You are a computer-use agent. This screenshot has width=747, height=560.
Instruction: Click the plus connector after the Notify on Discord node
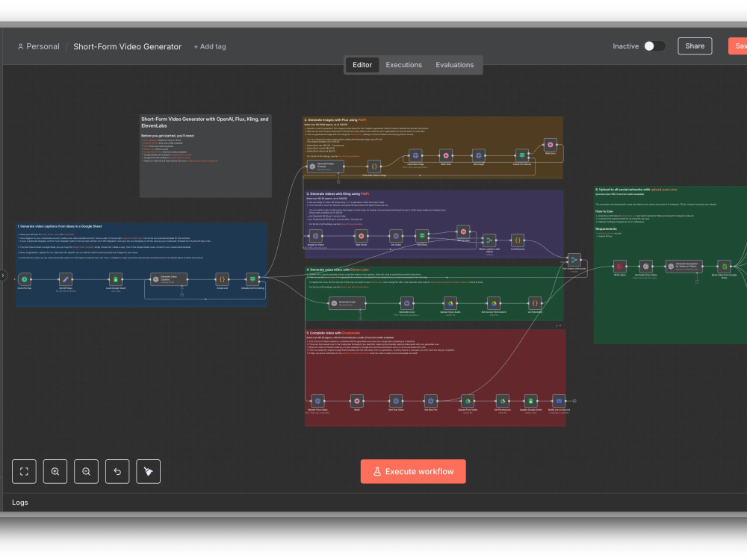pyautogui.click(x=574, y=401)
